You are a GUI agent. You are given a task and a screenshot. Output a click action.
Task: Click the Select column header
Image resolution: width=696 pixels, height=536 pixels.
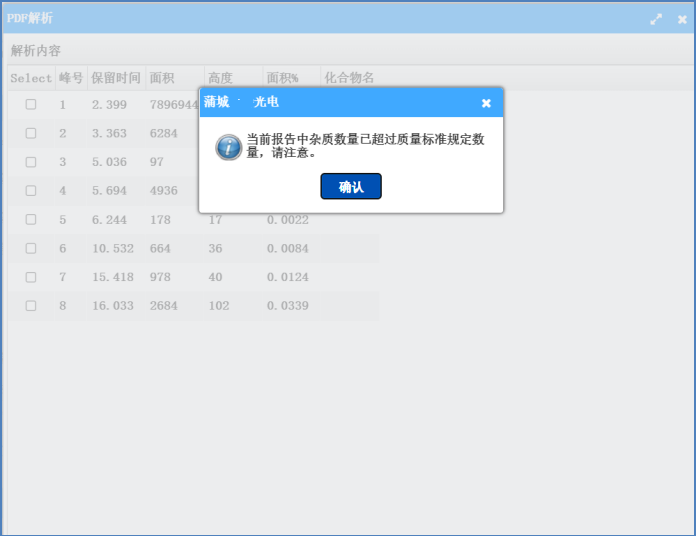click(31, 78)
